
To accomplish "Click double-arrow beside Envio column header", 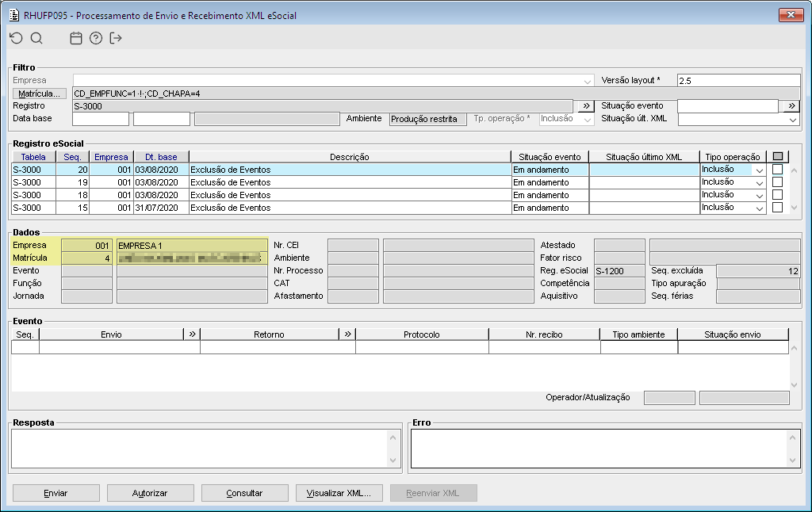I will (192, 334).
